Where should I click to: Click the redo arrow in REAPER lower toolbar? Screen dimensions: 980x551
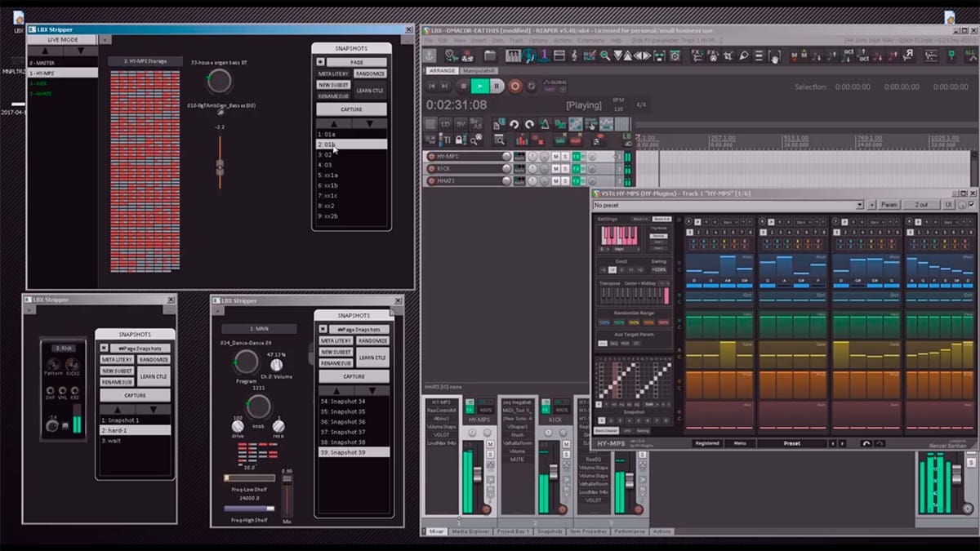(529, 124)
